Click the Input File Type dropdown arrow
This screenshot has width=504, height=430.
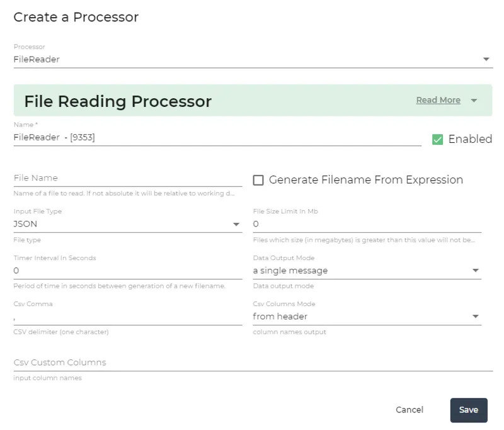point(236,223)
